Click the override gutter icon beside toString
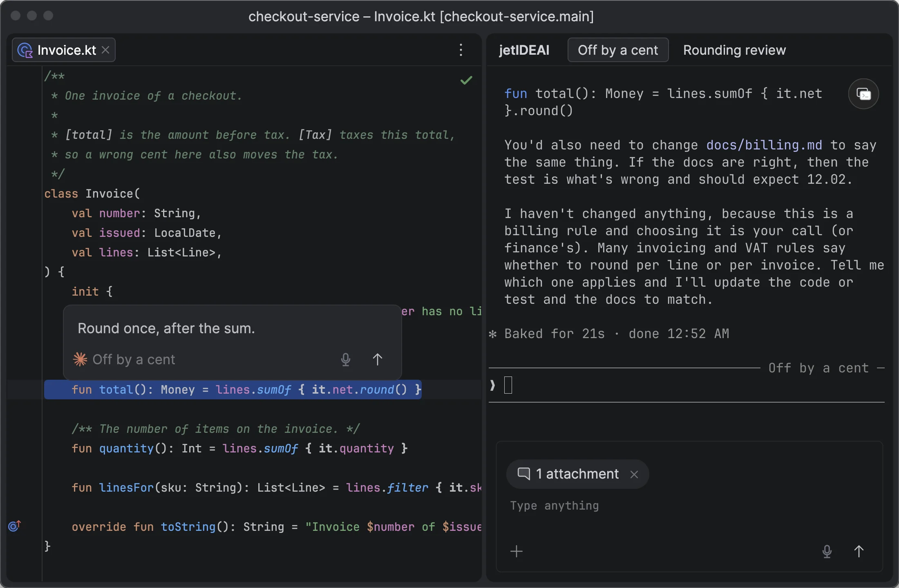This screenshot has height=588, width=899. pos(14,526)
